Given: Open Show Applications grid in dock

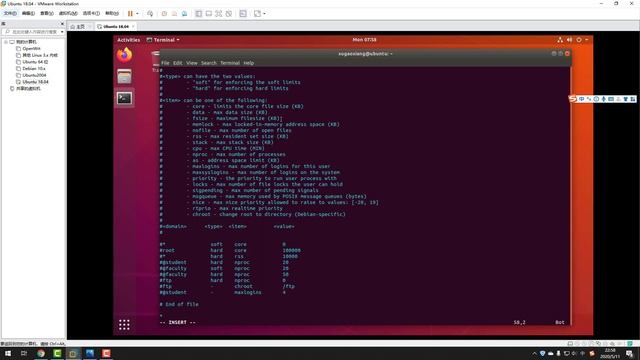Looking at the screenshot, I should 124,325.
